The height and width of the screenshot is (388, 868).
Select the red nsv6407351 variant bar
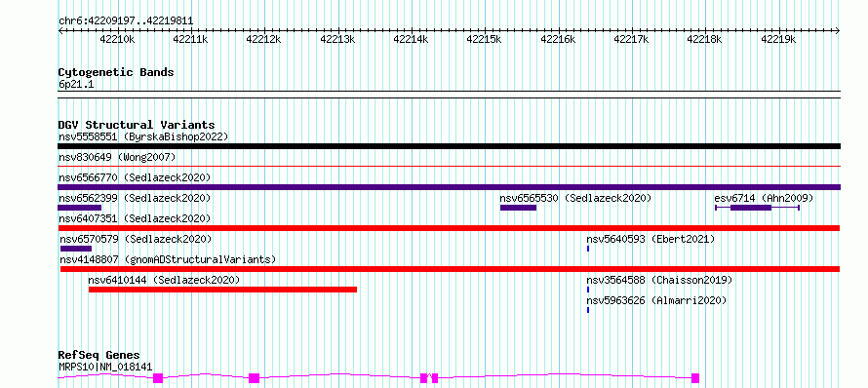click(x=449, y=228)
